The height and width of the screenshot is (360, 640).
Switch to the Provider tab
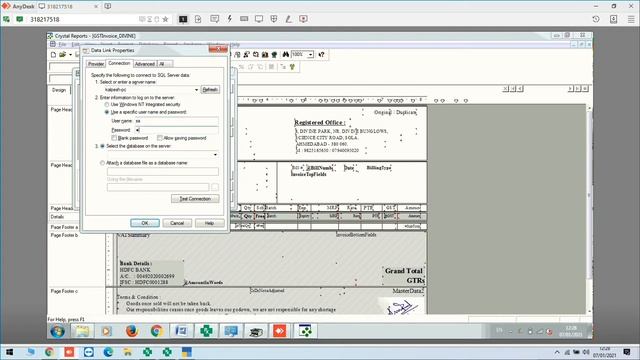point(96,64)
